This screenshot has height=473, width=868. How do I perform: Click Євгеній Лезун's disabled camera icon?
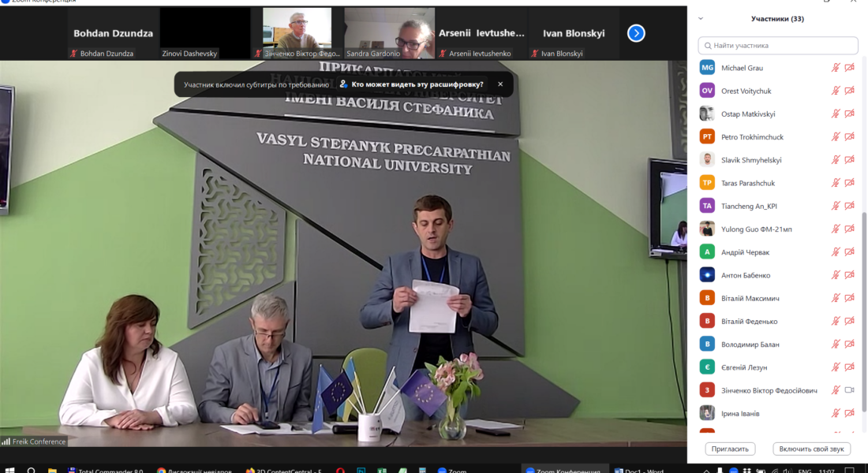(x=850, y=367)
